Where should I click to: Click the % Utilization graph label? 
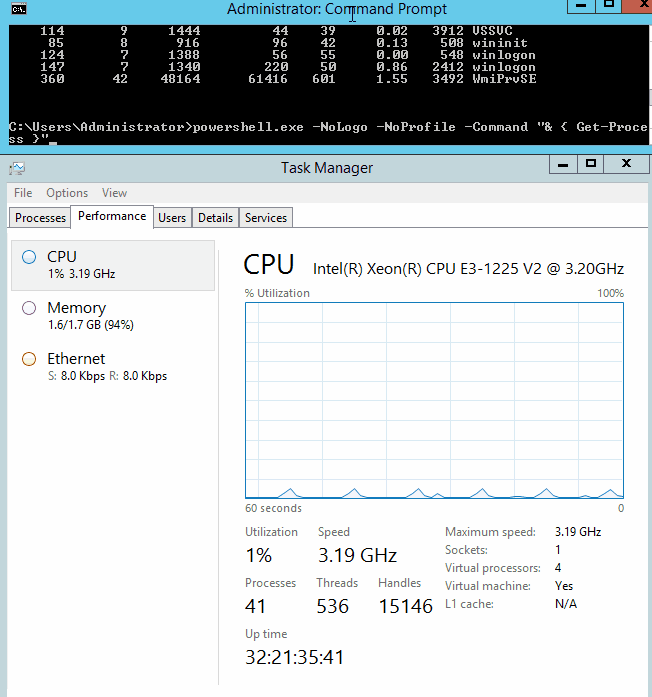(277, 293)
